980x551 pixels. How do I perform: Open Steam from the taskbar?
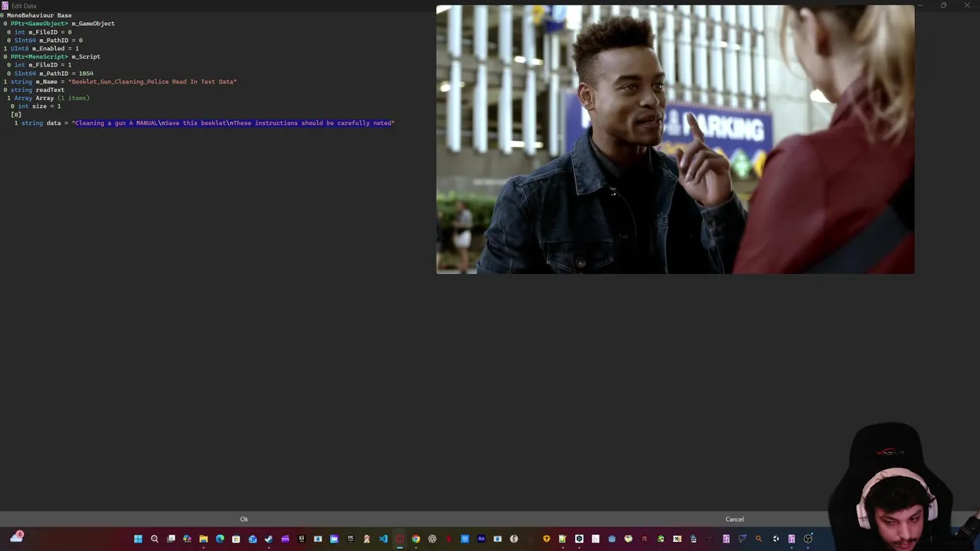tap(269, 539)
